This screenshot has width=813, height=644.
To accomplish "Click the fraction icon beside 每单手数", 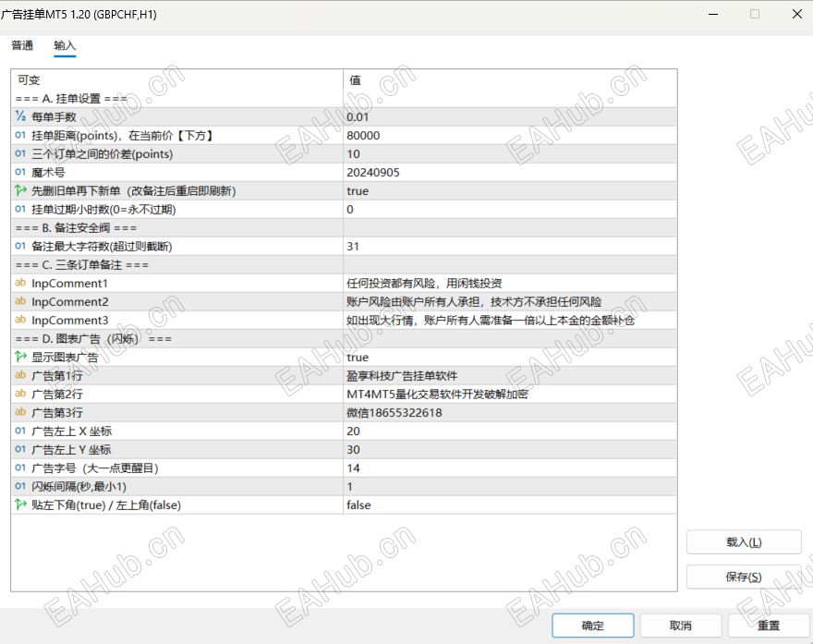I will click(x=20, y=116).
